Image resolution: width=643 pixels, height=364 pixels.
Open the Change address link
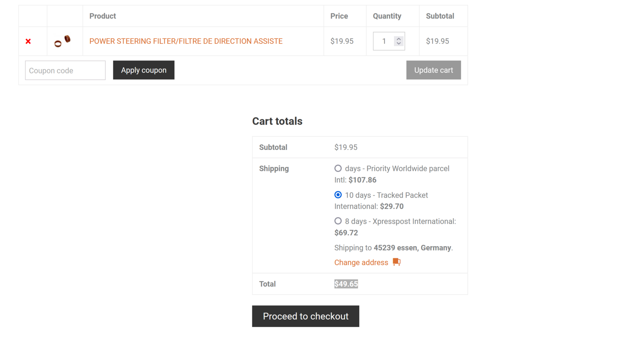point(361,262)
